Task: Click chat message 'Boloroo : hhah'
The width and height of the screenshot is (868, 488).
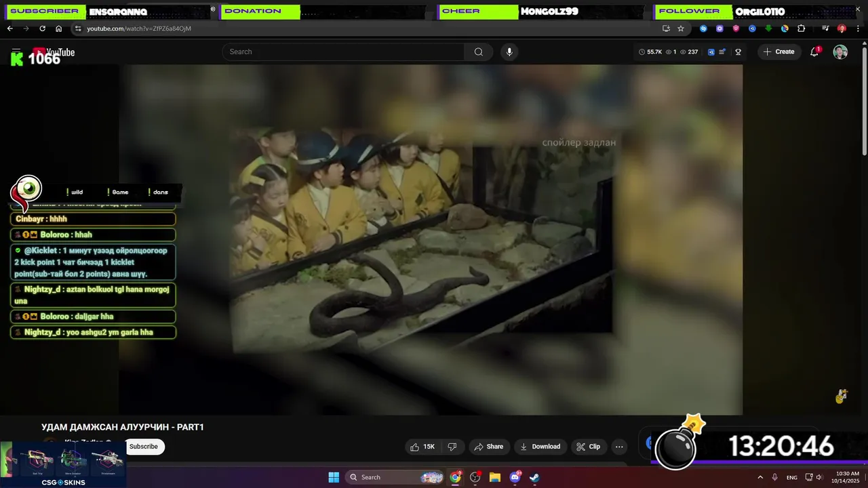Action: (93, 235)
